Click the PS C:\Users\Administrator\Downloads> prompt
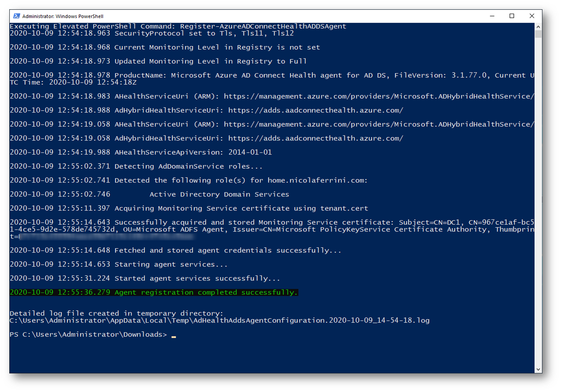 click(x=88, y=335)
